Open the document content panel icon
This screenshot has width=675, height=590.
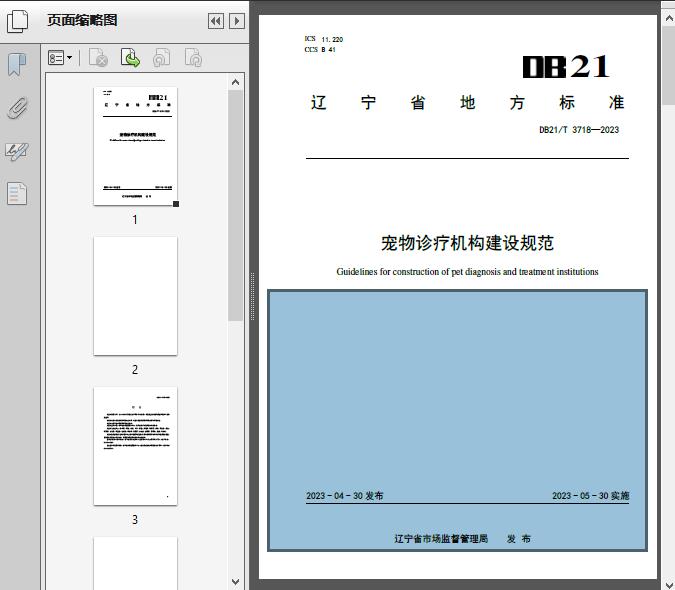(x=17, y=193)
